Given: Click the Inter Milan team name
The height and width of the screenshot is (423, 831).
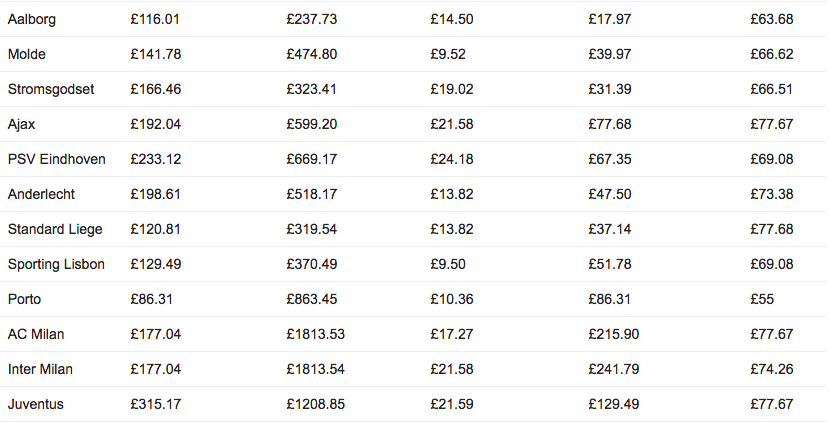Looking at the screenshot, I should 40,369.
